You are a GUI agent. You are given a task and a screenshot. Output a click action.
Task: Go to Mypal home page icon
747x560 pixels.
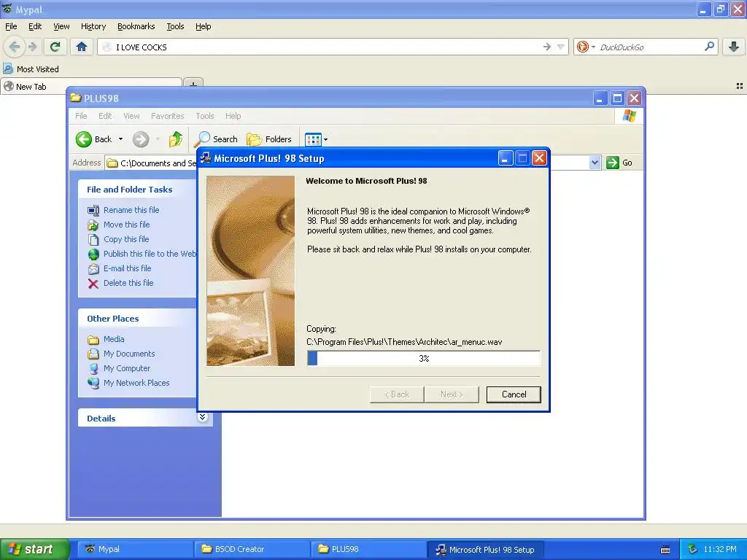(82, 47)
